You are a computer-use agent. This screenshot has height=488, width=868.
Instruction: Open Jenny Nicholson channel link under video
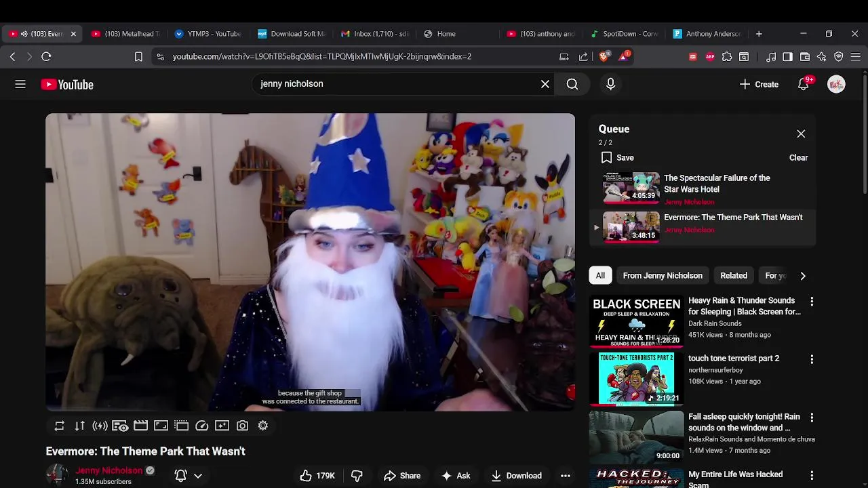(109, 470)
